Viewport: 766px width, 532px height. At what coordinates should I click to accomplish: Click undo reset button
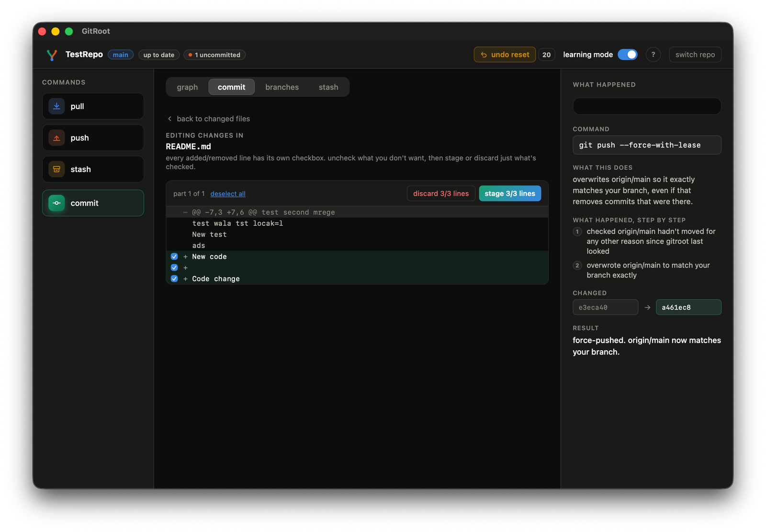[x=505, y=55]
